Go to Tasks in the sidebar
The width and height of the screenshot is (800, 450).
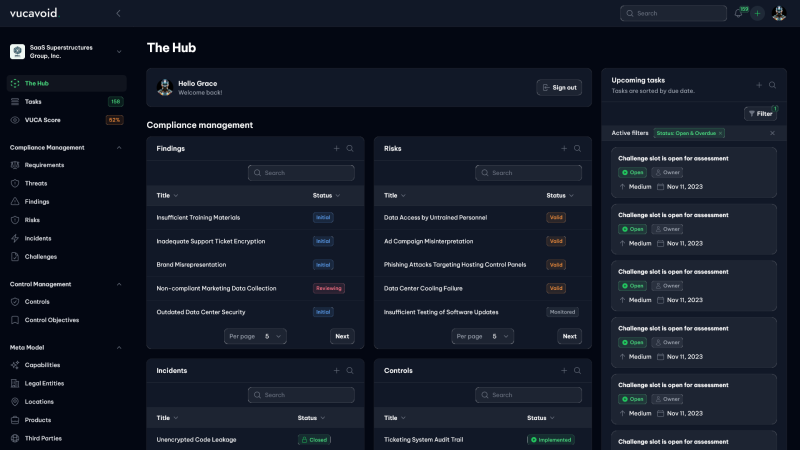pyautogui.click(x=33, y=101)
